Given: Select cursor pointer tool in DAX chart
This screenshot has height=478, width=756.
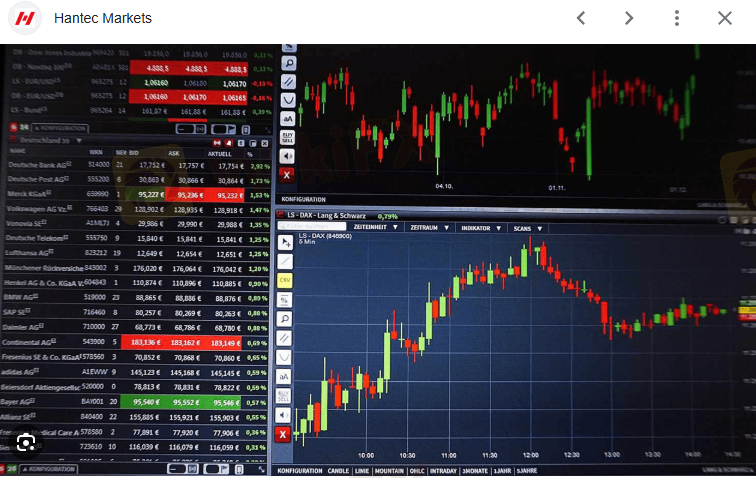Looking at the screenshot, I should pos(285,243).
